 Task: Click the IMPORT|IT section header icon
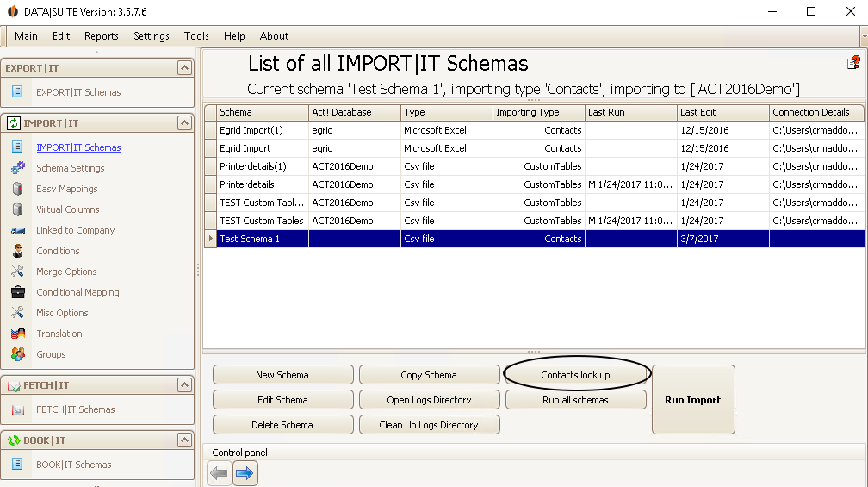coord(13,123)
